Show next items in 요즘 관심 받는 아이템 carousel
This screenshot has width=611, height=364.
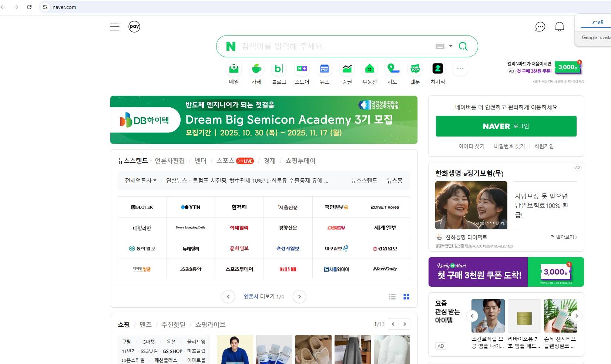click(x=577, y=316)
